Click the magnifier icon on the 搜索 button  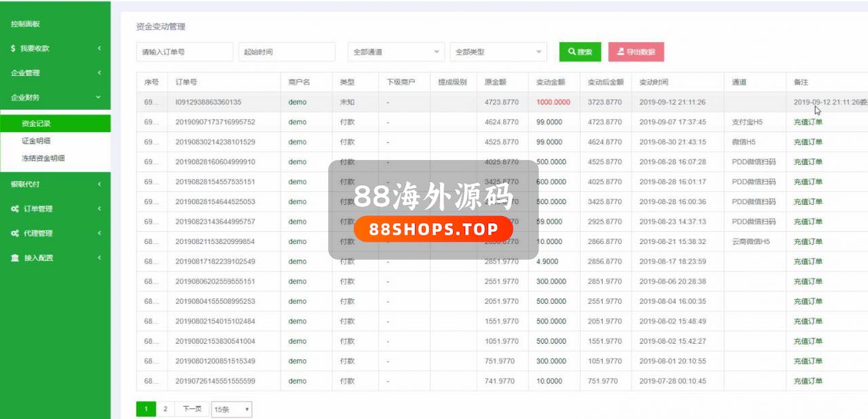click(572, 52)
